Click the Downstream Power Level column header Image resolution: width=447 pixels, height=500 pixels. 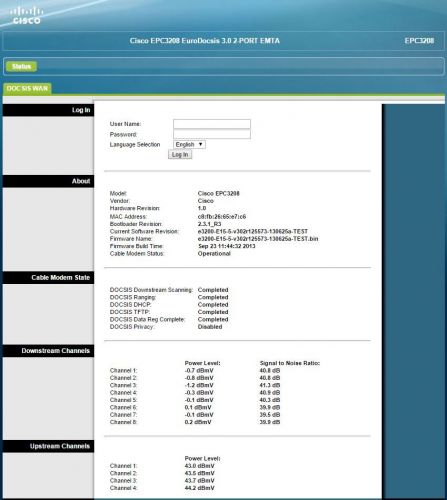(203, 363)
